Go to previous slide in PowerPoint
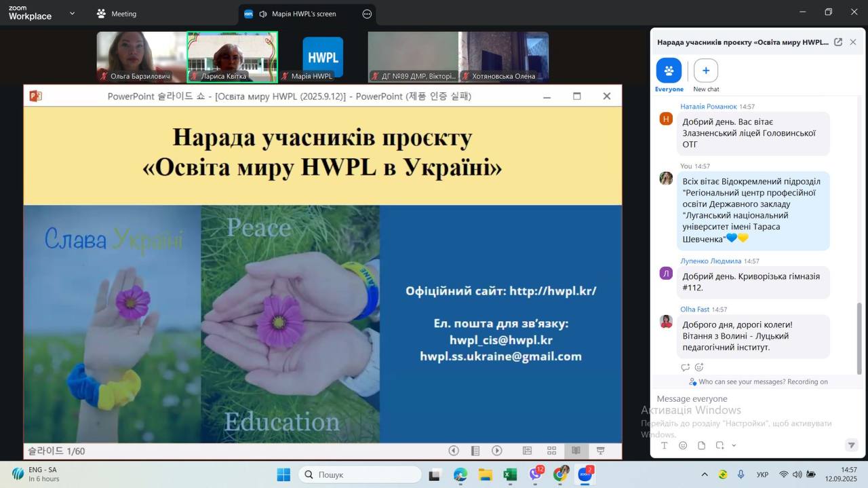The image size is (868, 488). 454,451
